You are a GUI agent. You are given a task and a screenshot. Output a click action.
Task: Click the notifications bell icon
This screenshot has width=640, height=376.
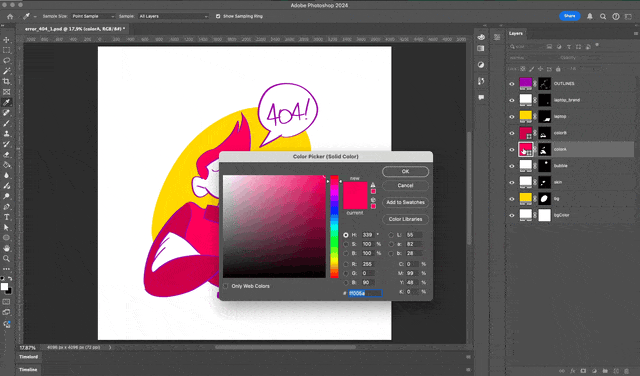[590, 16]
